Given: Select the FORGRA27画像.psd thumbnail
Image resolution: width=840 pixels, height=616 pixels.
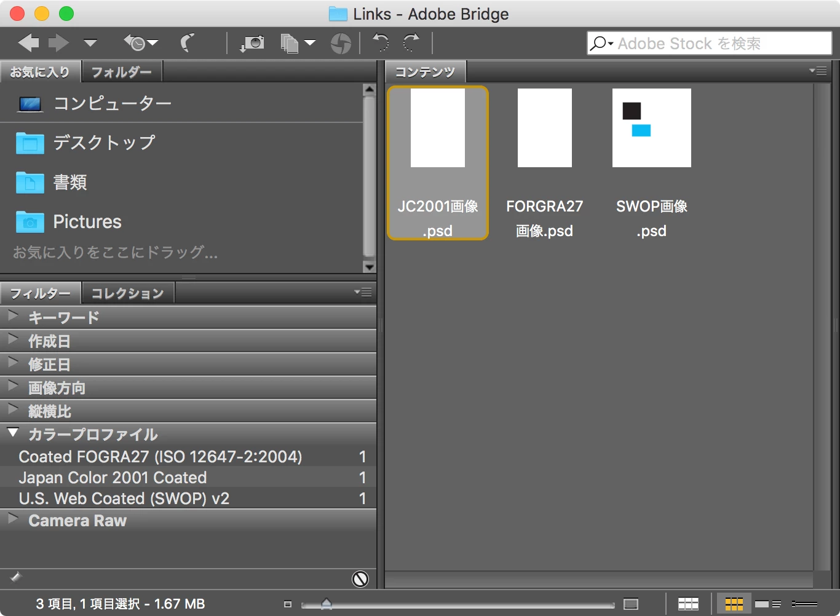Looking at the screenshot, I should point(545,128).
